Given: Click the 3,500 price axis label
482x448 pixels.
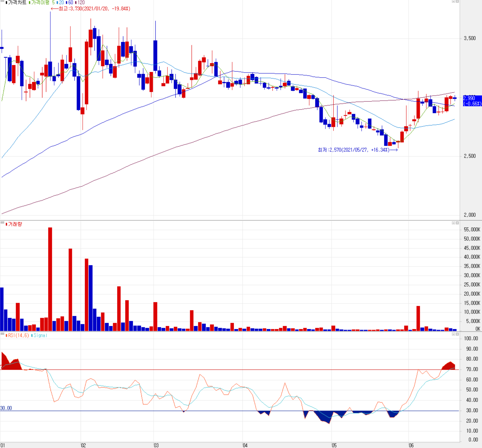Looking at the screenshot, I should [470, 38].
